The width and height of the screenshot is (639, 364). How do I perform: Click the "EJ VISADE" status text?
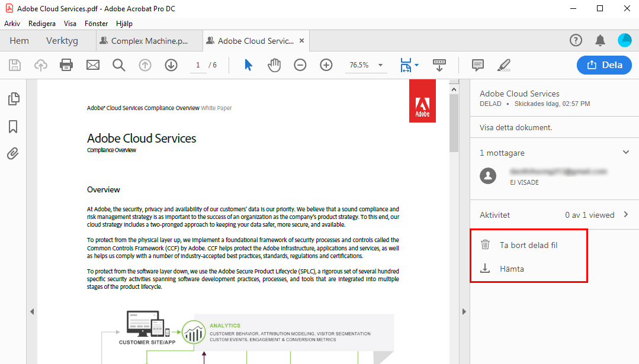tap(525, 182)
